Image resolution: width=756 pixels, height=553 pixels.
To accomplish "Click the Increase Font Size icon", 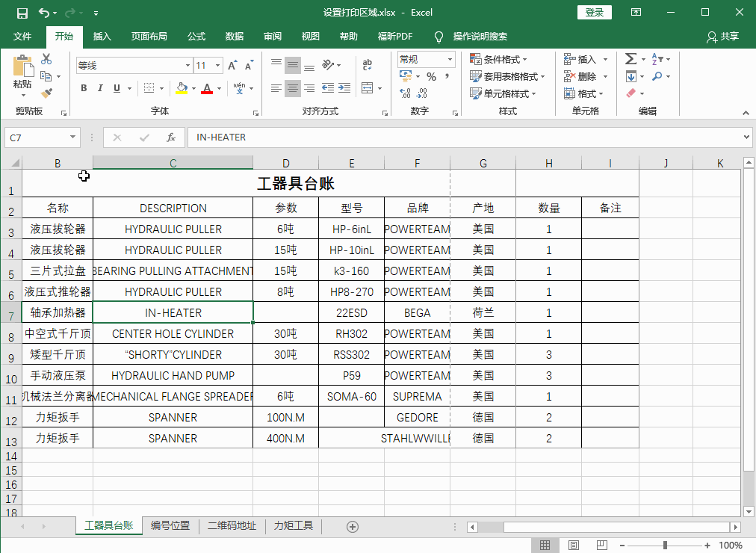I will 232,66.
